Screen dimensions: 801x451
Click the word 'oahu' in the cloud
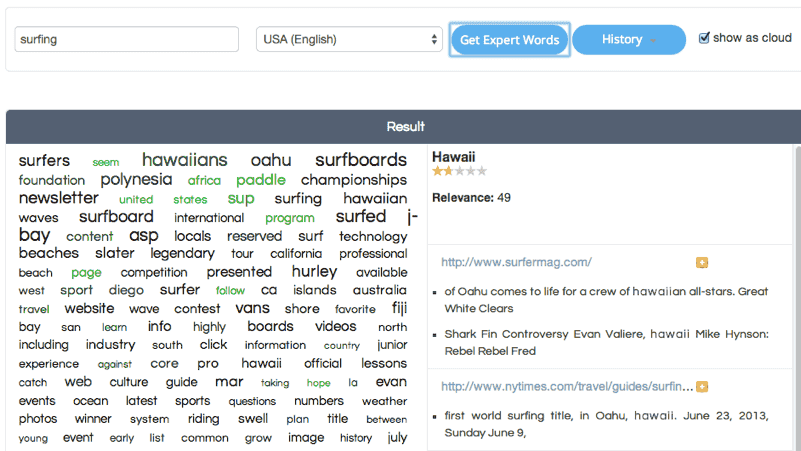point(271,160)
